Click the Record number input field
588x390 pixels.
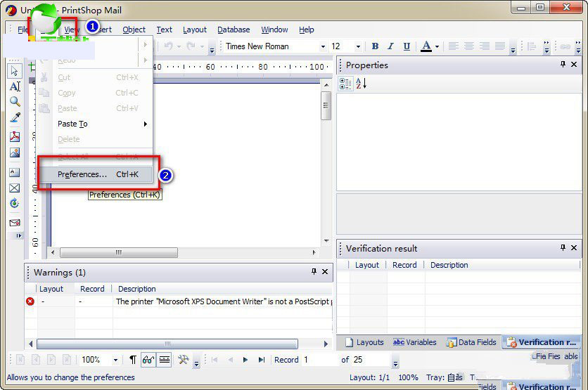[320, 360]
